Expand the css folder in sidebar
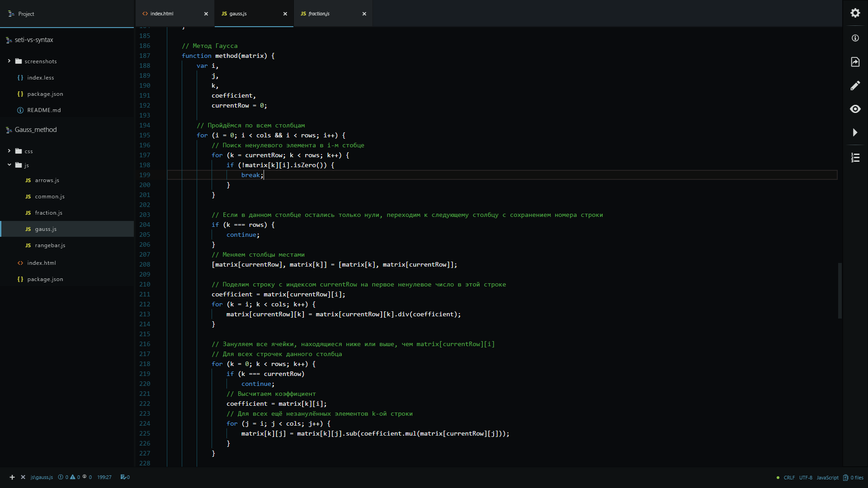868x488 pixels. pyautogui.click(x=9, y=150)
